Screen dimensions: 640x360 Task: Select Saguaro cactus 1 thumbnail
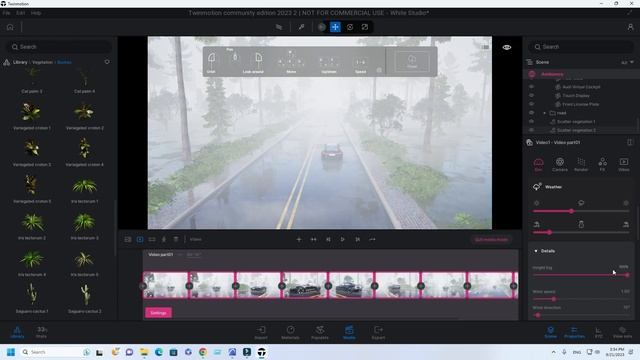click(31, 295)
